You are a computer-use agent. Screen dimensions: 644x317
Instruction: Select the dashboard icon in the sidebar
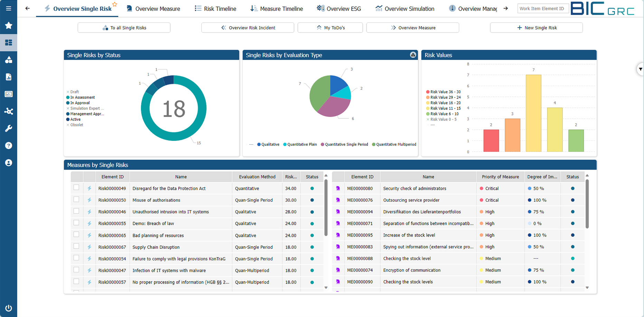[9, 42]
